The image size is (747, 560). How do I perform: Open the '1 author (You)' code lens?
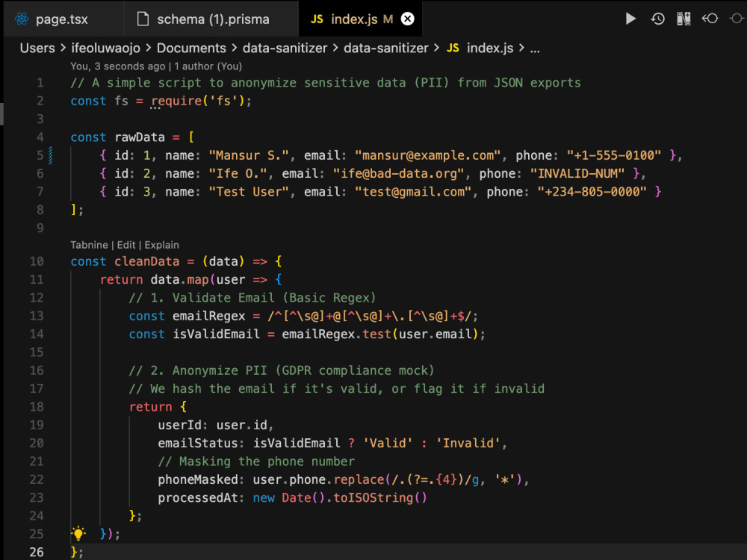(208, 66)
